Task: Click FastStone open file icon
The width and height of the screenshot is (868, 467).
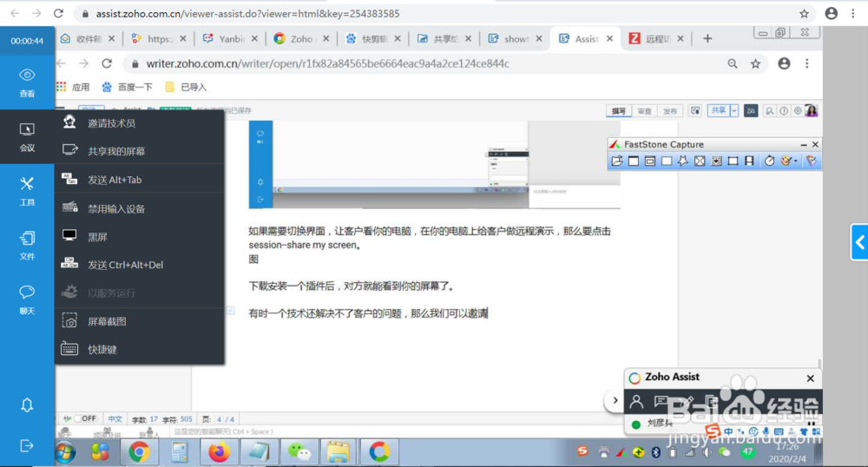Action: (616, 161)
